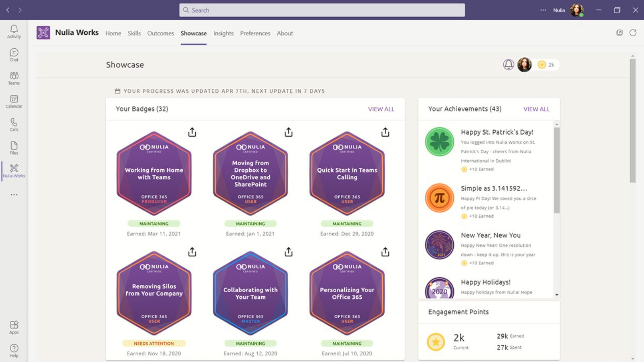Share the Collaborating with Your Team badge
This screenshot has width=644, height=362.
coord(288,252)
